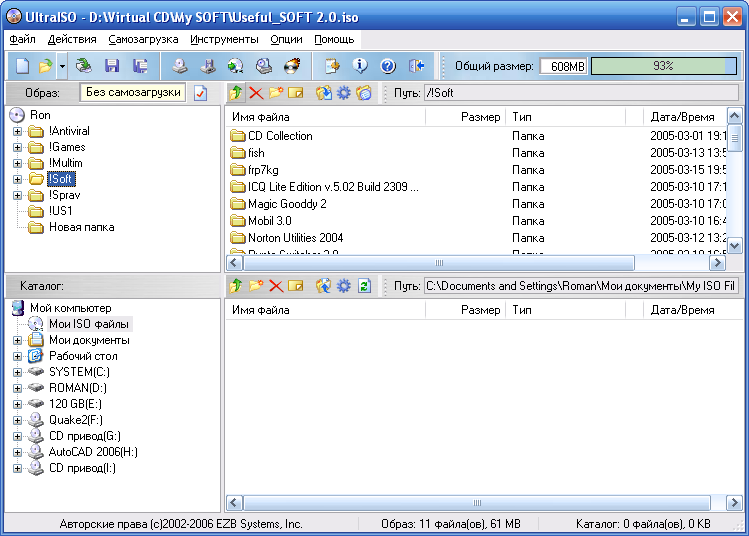
Task: Click the Convert image disc icon
Action: pyautogui.click(x=235, y=66)
